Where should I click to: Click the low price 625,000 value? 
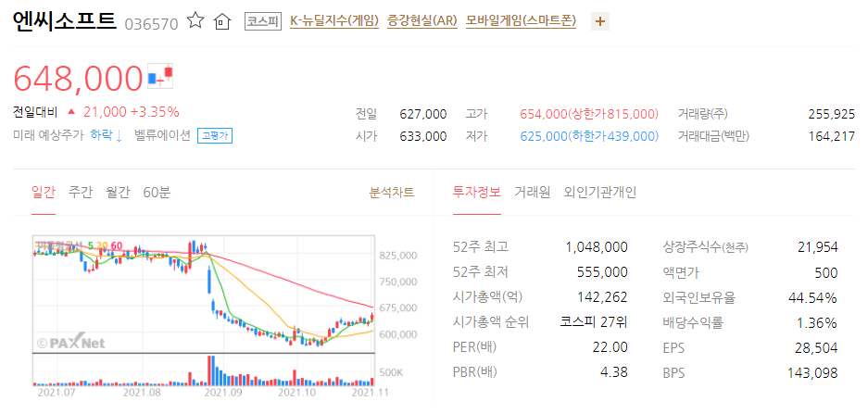pos(544,136)
